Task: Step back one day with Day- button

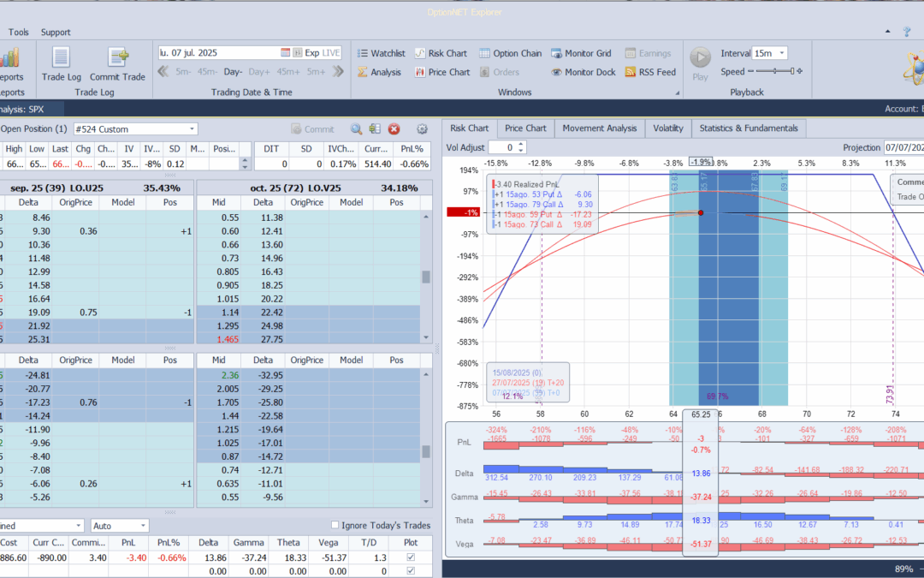Action: [234, 73]
